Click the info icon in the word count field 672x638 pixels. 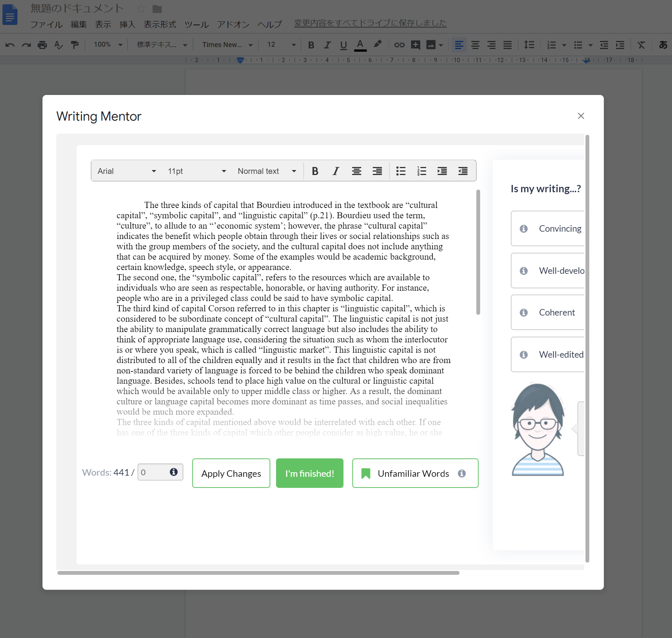tap(173, 472)
